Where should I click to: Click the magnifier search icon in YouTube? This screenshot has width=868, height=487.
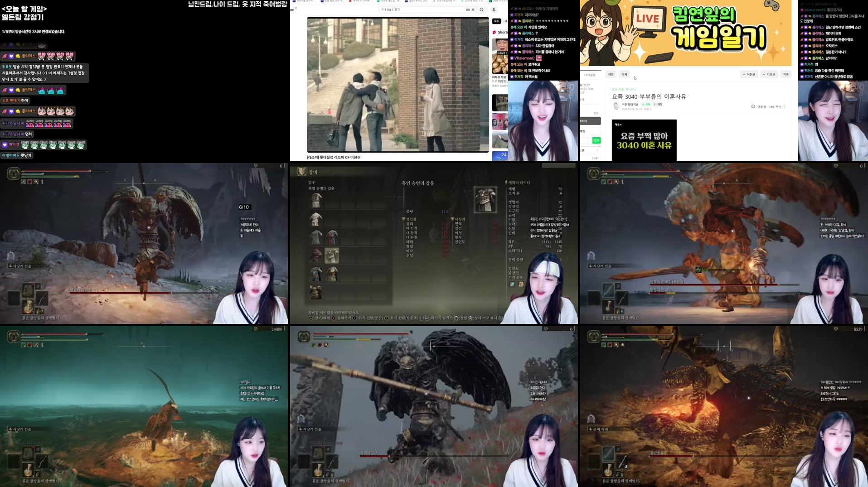[482, 10]
